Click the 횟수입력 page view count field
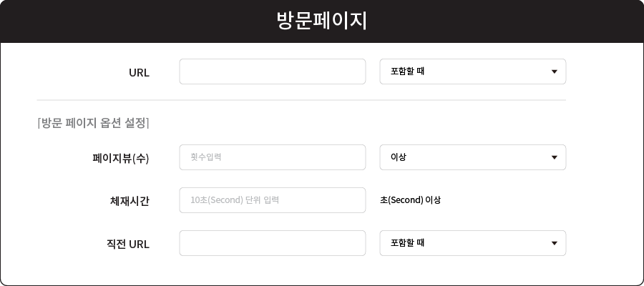The height and width of the screenshot is (286, 644). click(273, 157)
